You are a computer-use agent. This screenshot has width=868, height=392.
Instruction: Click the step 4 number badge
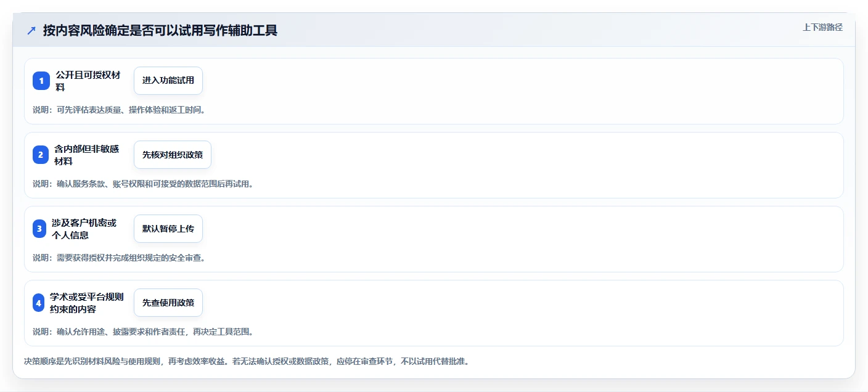(x=39, y=303)
